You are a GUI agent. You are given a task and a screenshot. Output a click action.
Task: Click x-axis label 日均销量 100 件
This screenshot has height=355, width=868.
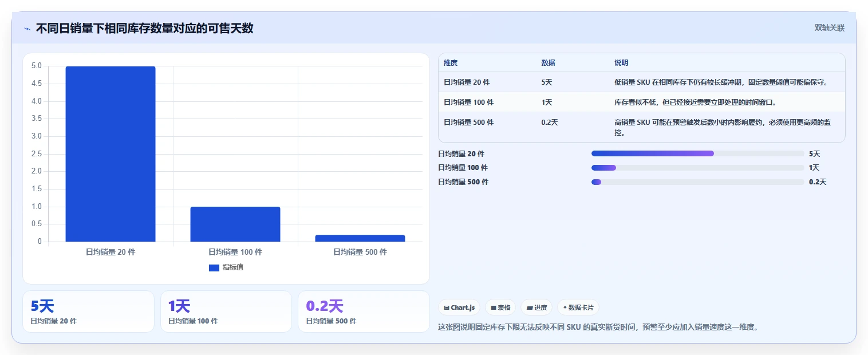pos(235,252)
